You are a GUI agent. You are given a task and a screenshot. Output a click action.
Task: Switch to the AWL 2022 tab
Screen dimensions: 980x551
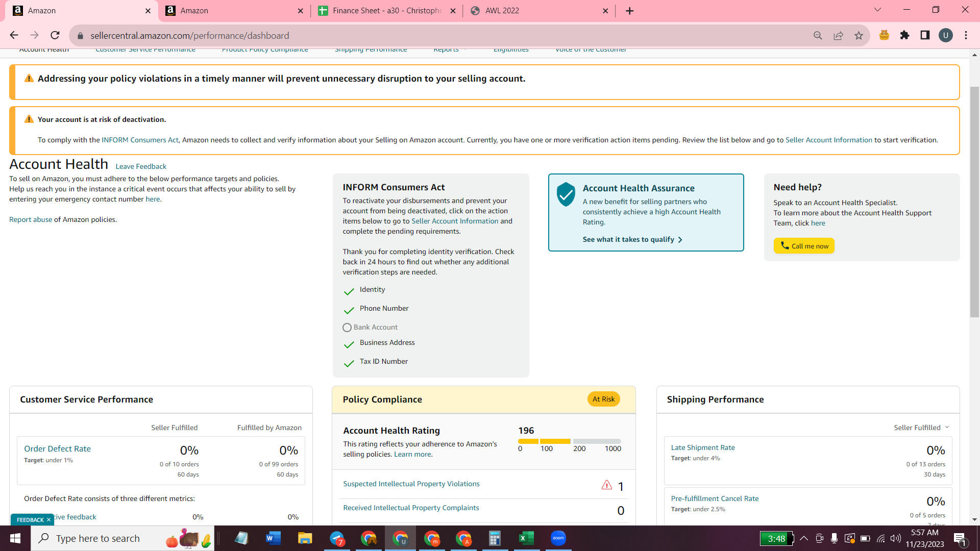[x=538, y=11]
